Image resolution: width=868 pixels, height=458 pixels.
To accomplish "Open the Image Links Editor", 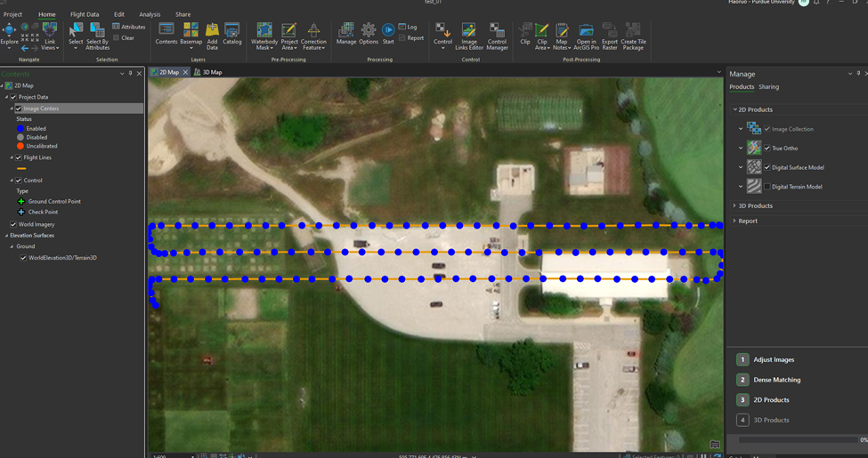I will 468,31.
